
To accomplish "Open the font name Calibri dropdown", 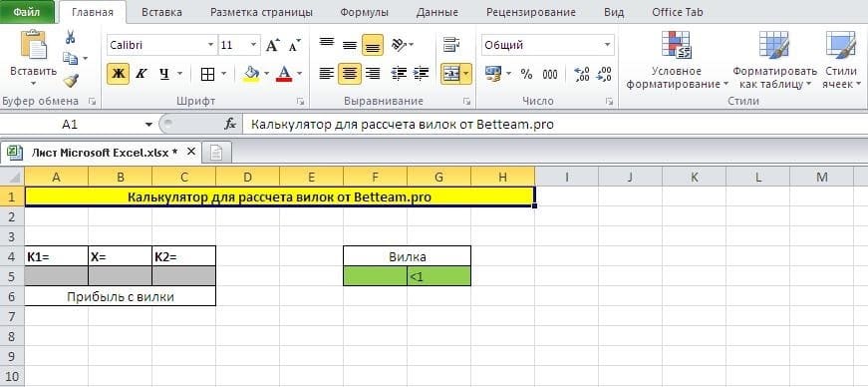I will point(210,45).
